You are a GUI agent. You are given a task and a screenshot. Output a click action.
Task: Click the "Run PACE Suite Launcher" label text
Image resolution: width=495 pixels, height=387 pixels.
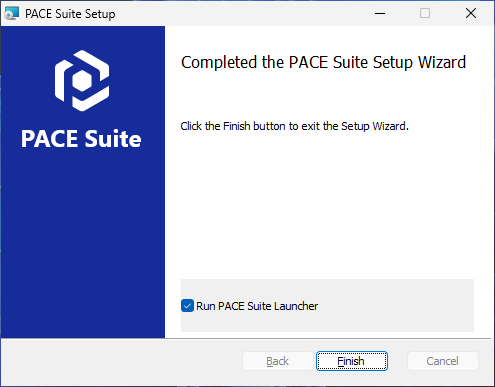coord(257,306)
